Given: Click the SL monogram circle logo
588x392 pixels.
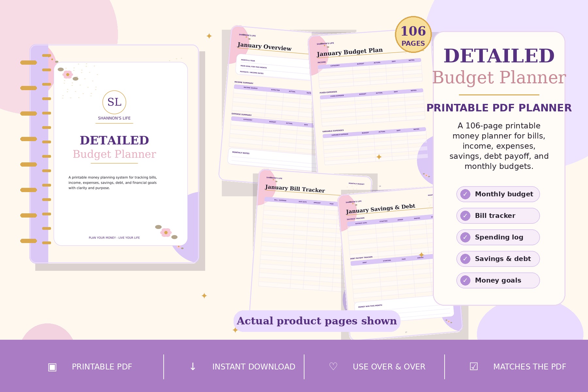Looking at the screenshot, I should click(114, 102).
